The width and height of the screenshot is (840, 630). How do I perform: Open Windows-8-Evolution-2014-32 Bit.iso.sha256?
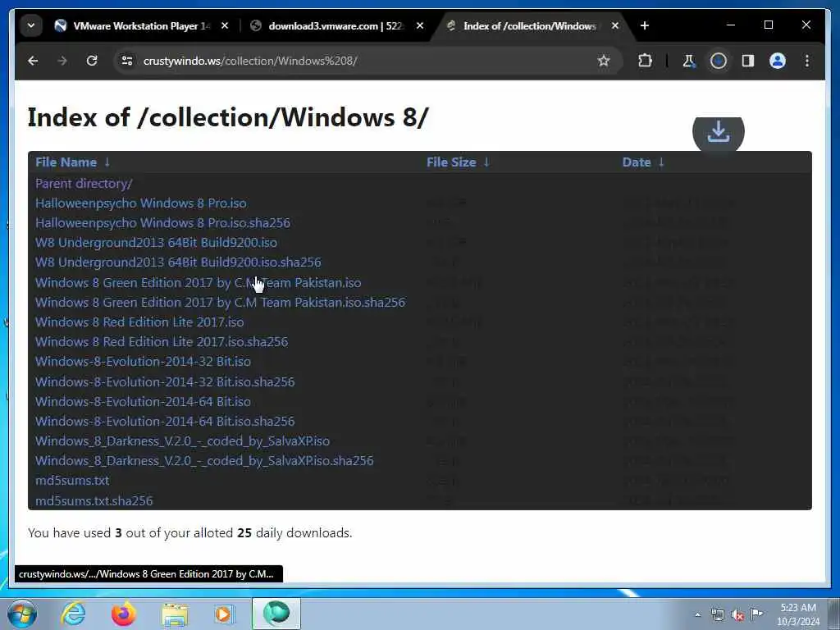click(165, 382)
